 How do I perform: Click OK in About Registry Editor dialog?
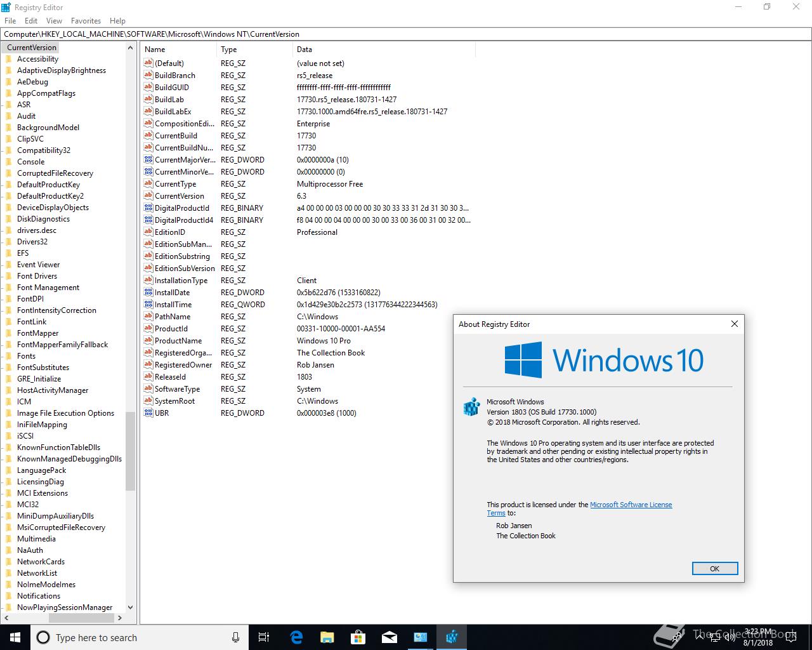(715, 568)
